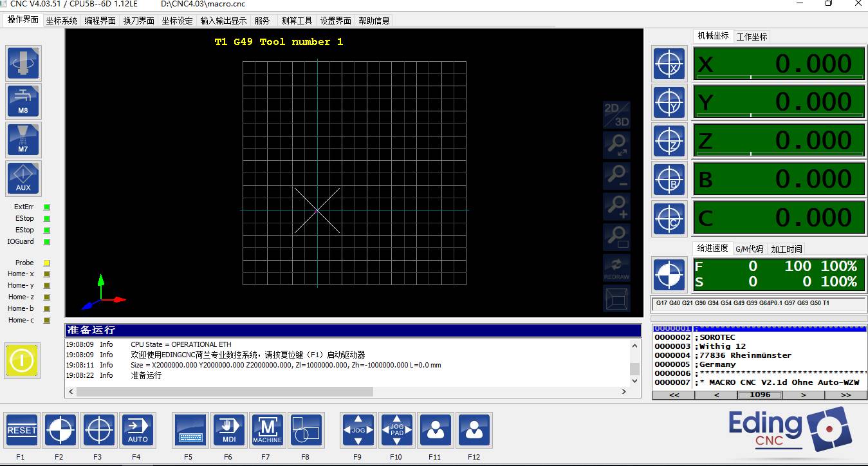This screenshot has width=868, height=466.
Task: Click the spindle on/off icon
Action: pyautogui.click(x=23, y=63)
